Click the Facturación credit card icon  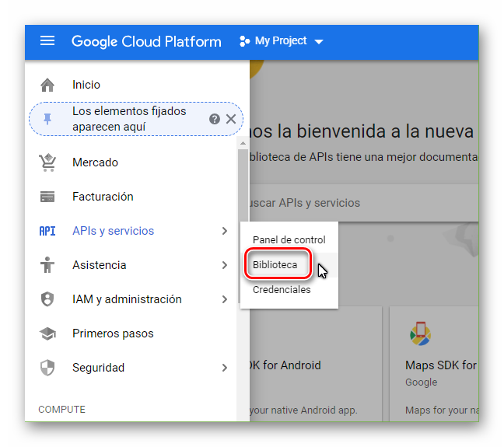[x=47, y=197]
